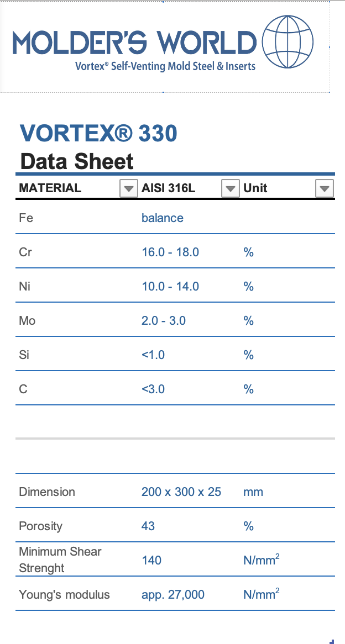Click the VORTEX® 330 title text
The image size is (345, 644).
(98, 133)
